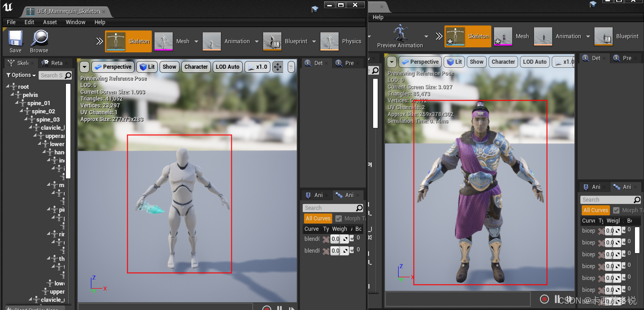The image size is (644, 310).
Task: Collapse the root bone in skeleton tree
Action: click(8, 86)
